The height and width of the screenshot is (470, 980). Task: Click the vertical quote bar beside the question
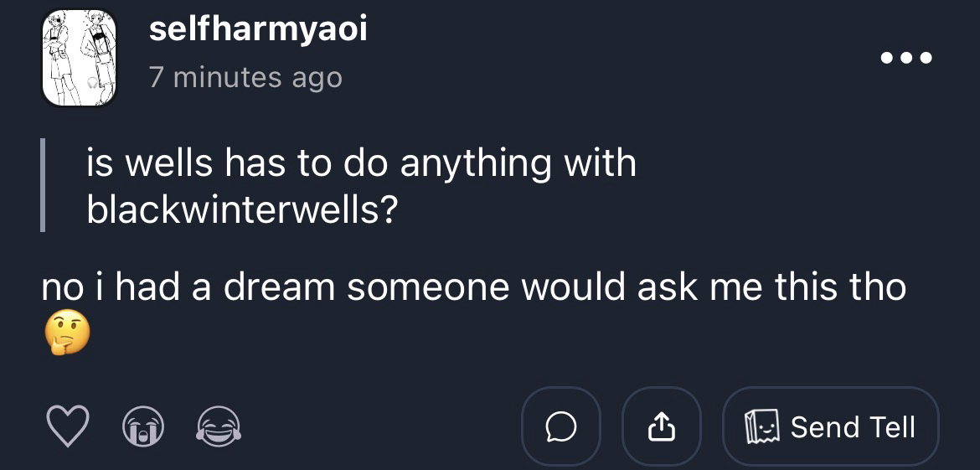click(44, 186)
